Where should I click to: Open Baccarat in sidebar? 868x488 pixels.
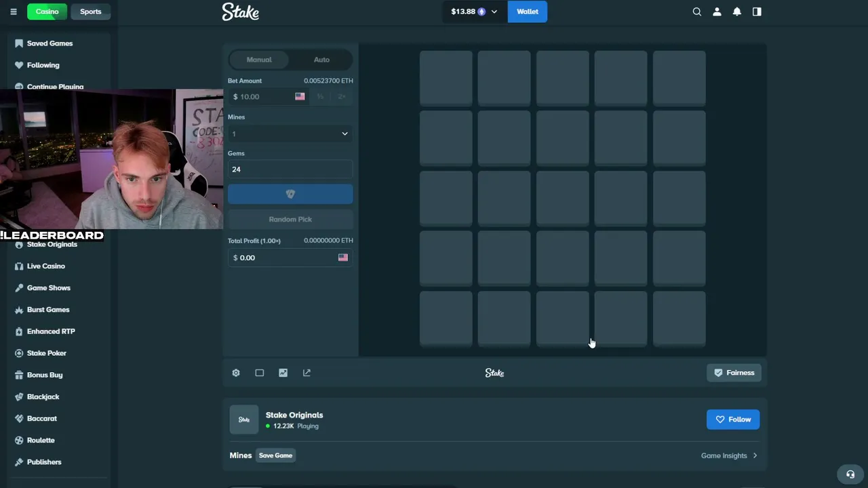(42, 418)
